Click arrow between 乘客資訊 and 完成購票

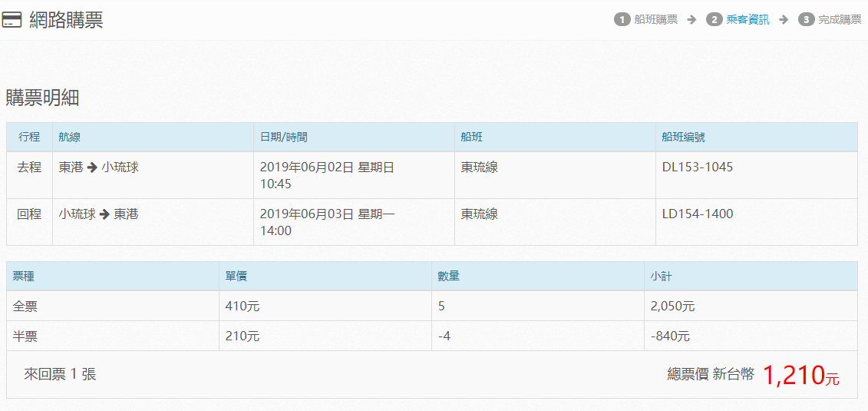click(784, 20)
